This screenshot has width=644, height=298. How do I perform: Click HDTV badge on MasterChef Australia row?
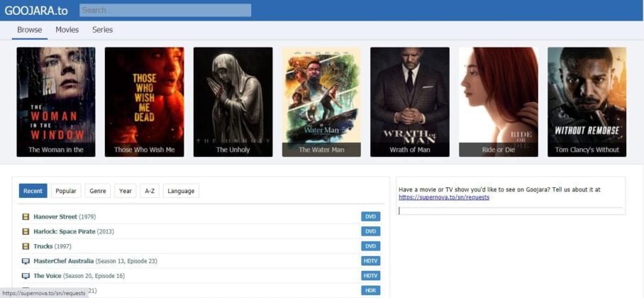pyautogui.click(x=371, y=261)
